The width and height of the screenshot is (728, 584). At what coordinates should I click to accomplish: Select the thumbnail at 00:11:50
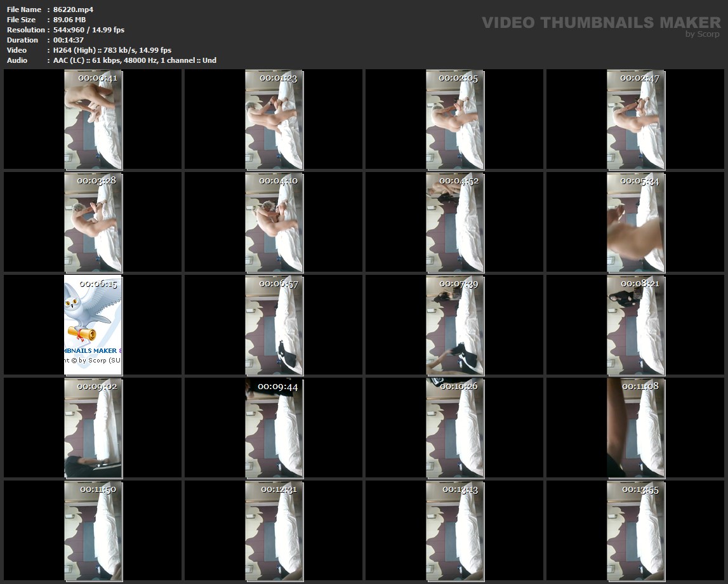tap(93, 531)
